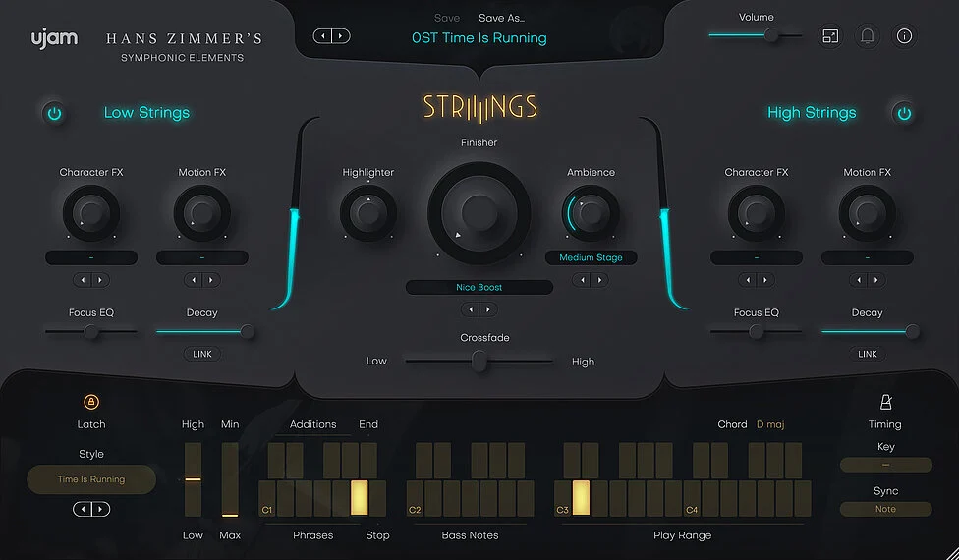This screenshot has height=560, width=959.
Task: Click Save As in the preset bar
Action: pos(501,18)
